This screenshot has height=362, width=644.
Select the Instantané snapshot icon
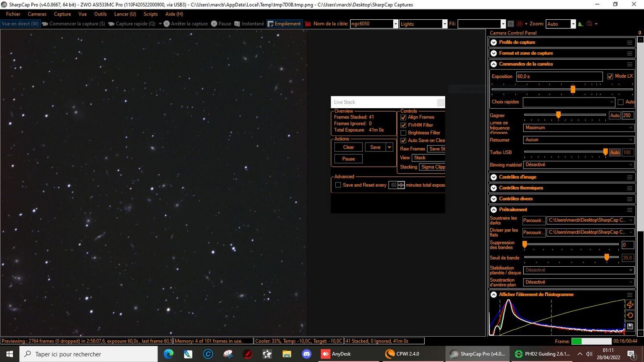[237, 24]
